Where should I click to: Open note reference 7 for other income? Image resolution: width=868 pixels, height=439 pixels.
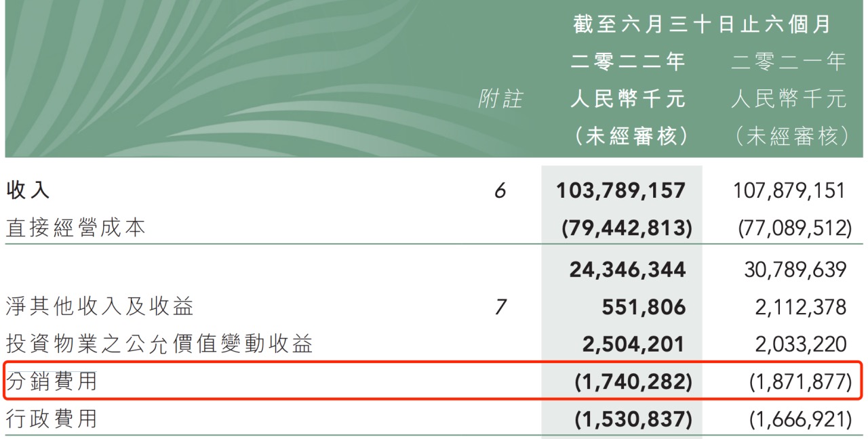(500, 307)
